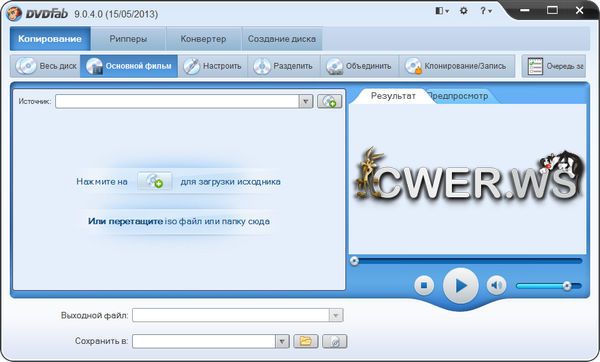This screenshot has width=600, height=362.
Task: Open settings gear in title bar
Action: tap(464, 11)
